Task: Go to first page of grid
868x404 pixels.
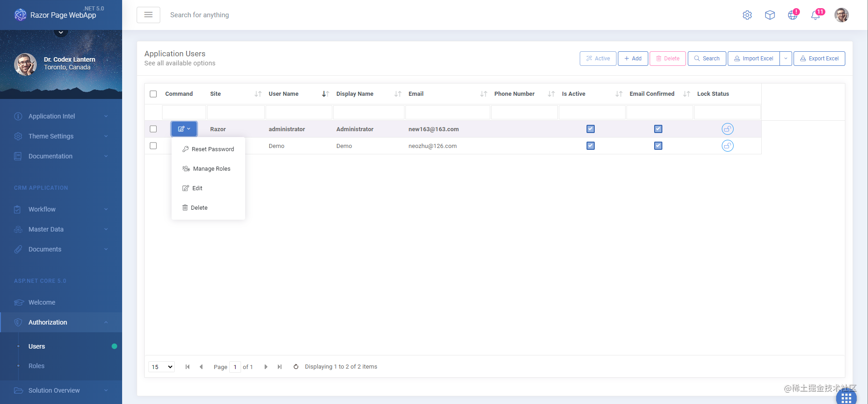Action: [x=187, y=367]
